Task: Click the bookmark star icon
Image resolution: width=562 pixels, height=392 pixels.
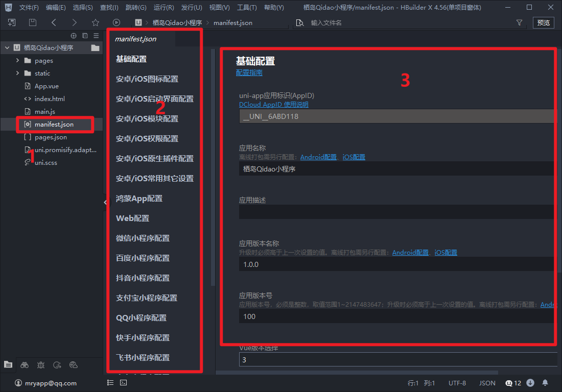Action: click(96, 22)
